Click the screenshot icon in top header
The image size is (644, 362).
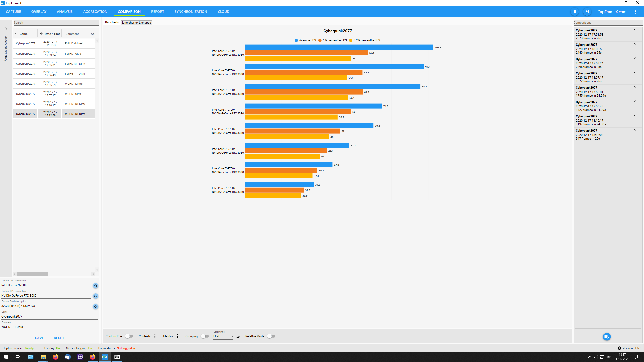point(575,12)
